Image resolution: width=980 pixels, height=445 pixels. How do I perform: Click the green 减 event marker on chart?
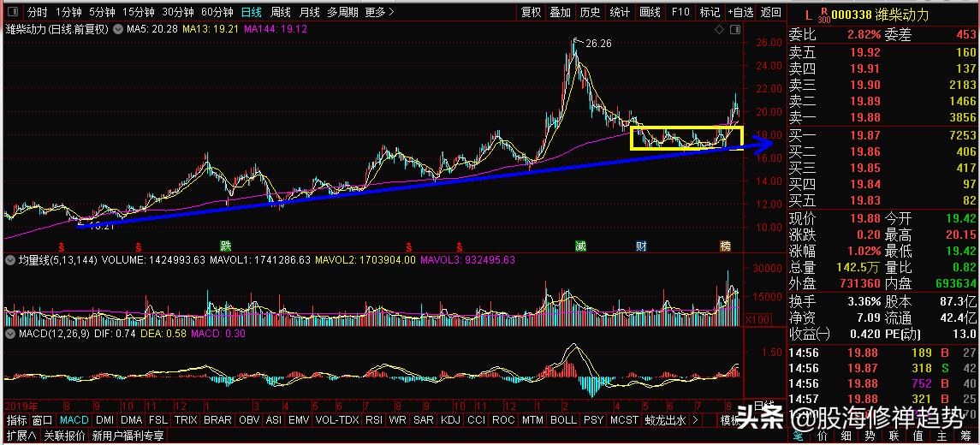pyautogui.click(x=581, y=246)
